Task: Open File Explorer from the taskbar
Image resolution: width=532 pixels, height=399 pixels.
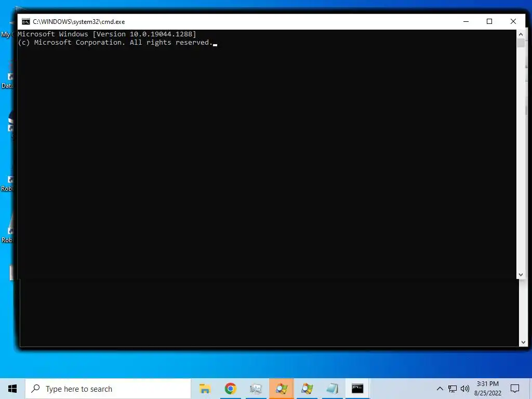Action: pyautogui.click(x=205, y=389)
